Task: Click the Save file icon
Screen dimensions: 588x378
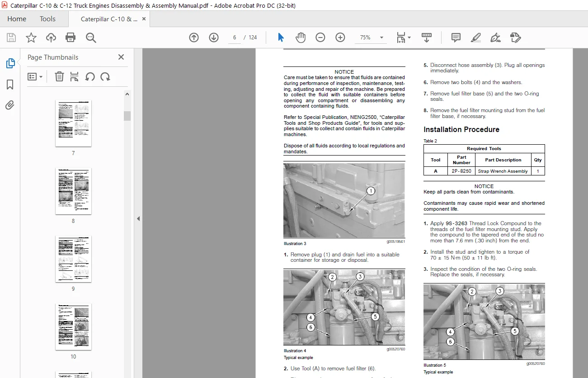Action: 11,38
